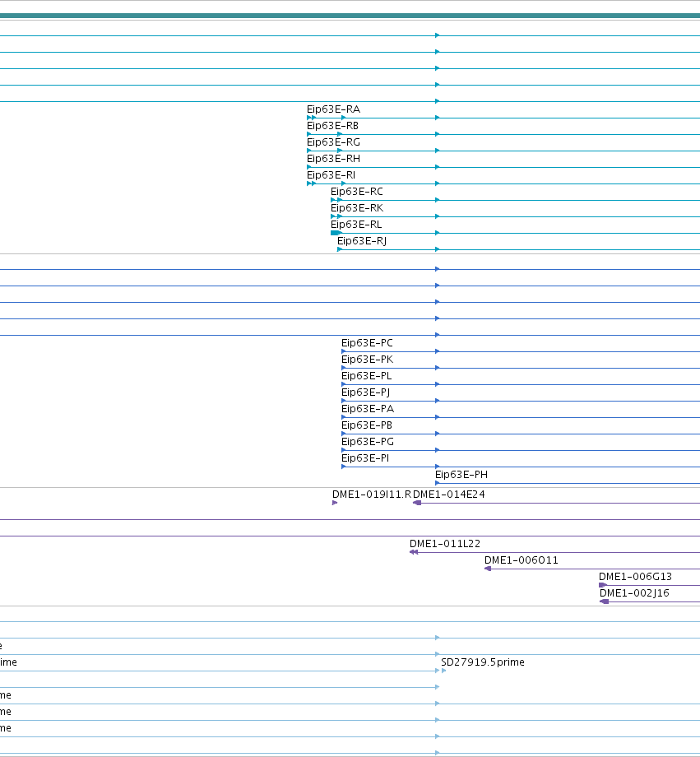Click the start arrows of Eip63E-RA transcript
700x757 pixels.
click(312, 118)
